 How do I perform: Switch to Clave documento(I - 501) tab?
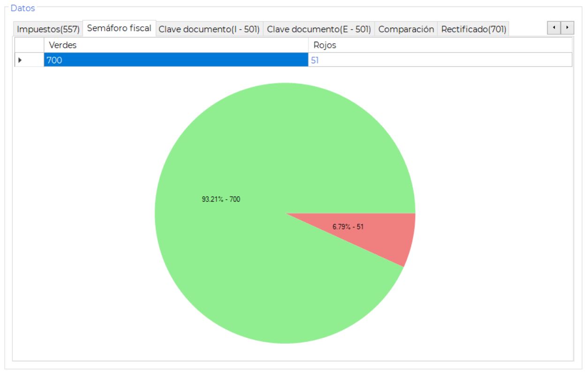[x=209, y=29]
